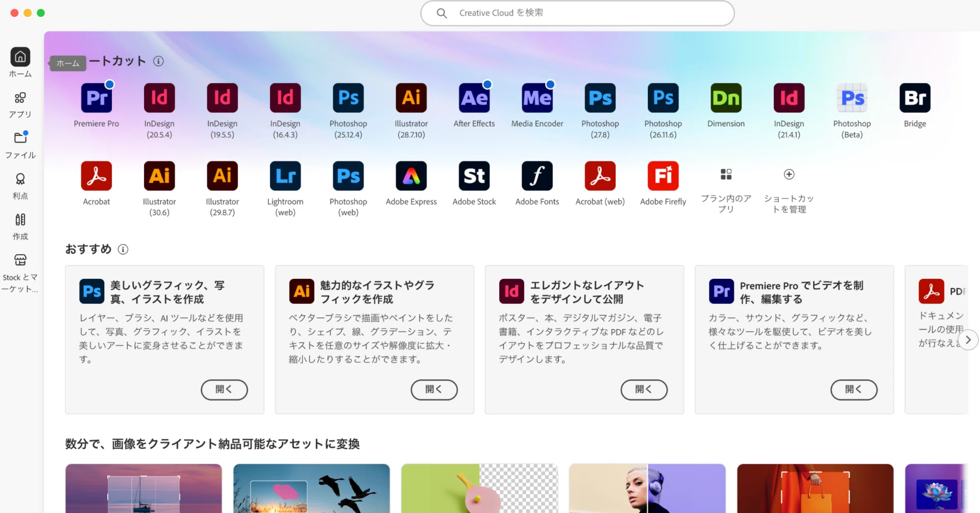The height and width of the screenshot is (513, 980).
Task: Click the InDesign icon on recommendation card
Action: coord(511,291)
